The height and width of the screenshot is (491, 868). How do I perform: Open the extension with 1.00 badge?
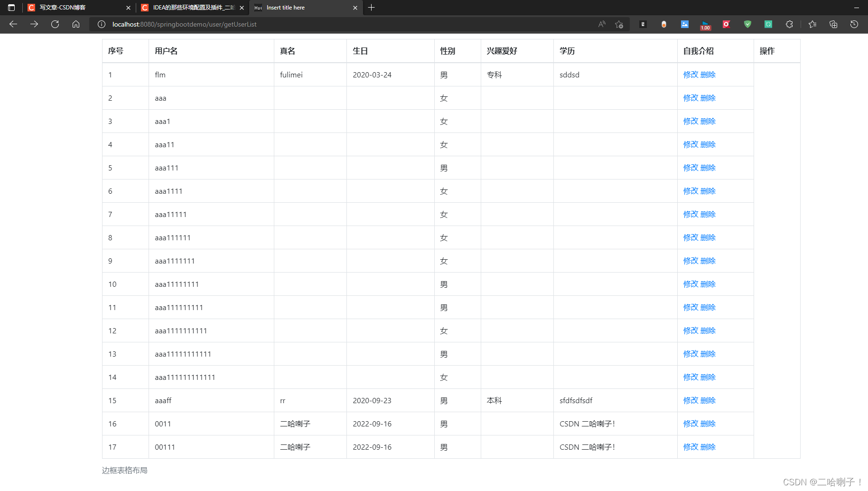706,25
